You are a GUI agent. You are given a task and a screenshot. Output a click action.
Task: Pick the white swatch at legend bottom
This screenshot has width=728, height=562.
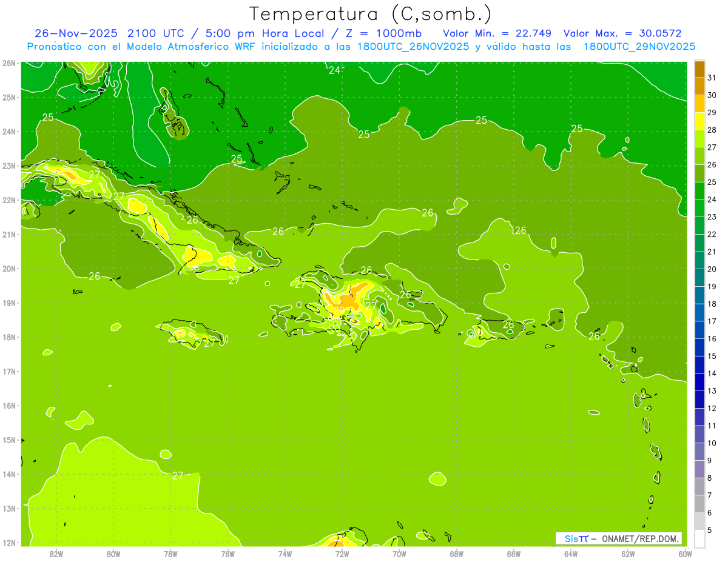[699, 538]
